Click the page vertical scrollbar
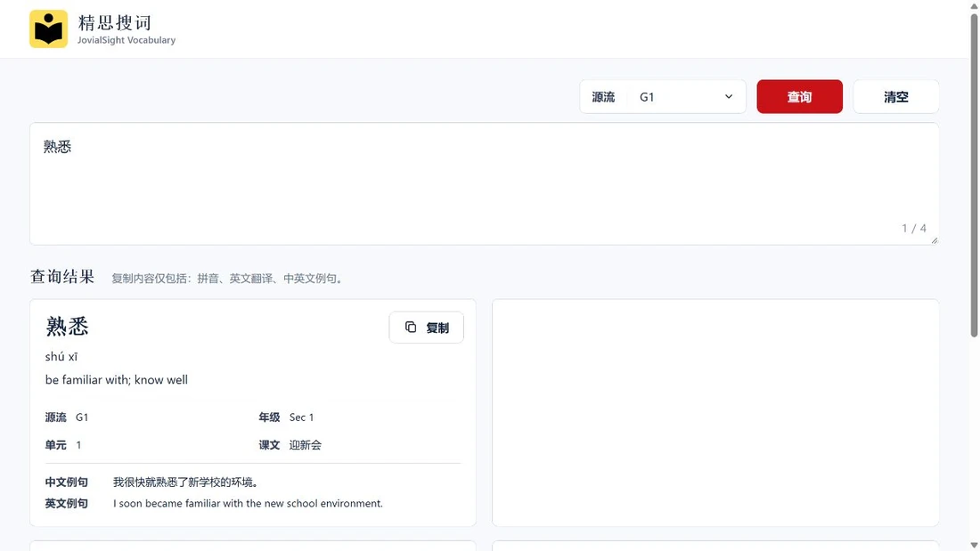The width and height of the screenshot is (980, 551). (974, 175)
